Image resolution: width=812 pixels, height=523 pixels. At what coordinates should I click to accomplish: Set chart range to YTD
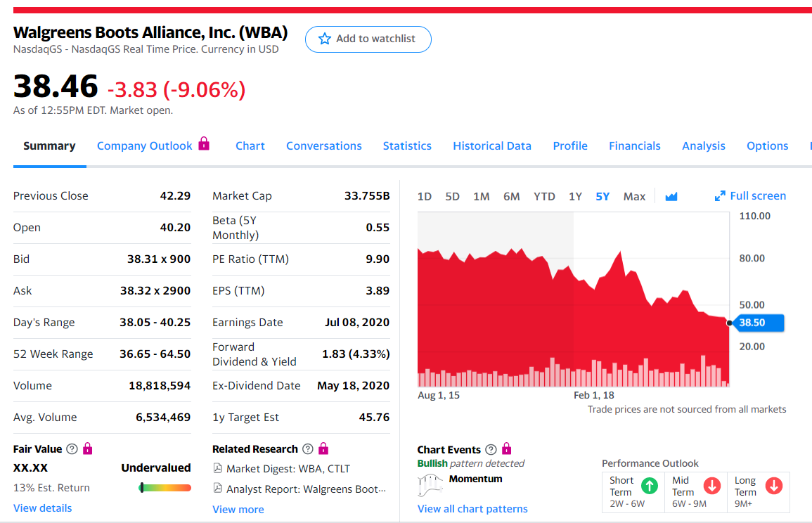544,196
